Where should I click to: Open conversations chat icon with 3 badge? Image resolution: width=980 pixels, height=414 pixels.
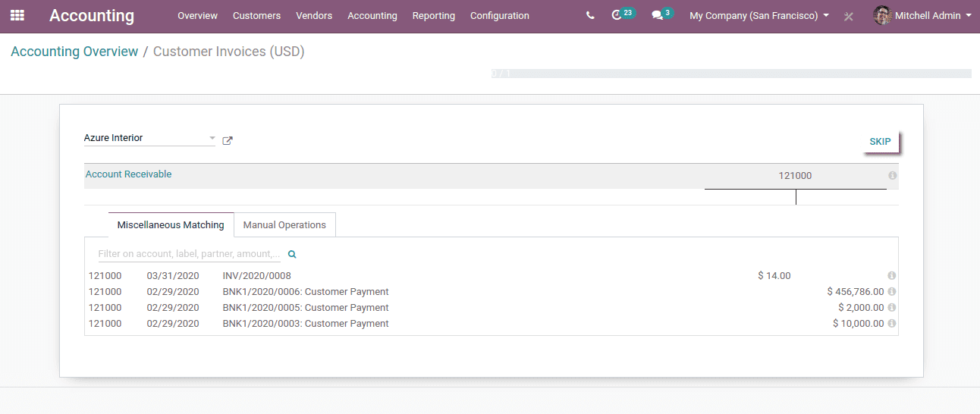point(662,14)
